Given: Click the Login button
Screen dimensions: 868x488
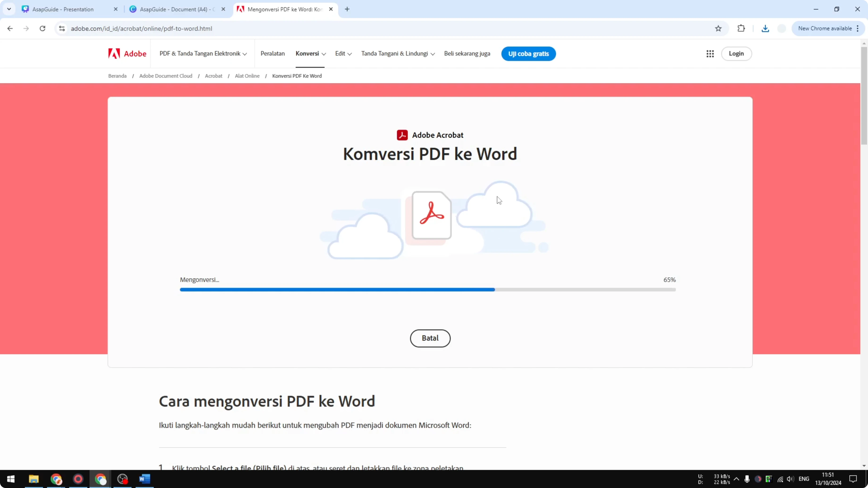Looking at the screenshot, I should pyautogui.click(x=737, y=54).
